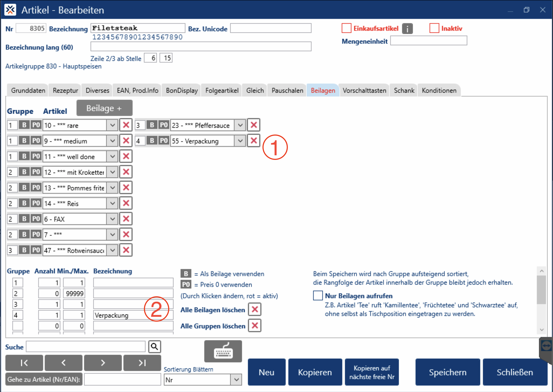553x392 pixels.
Task: Click the Speichern button
Action: coord(447,372)
